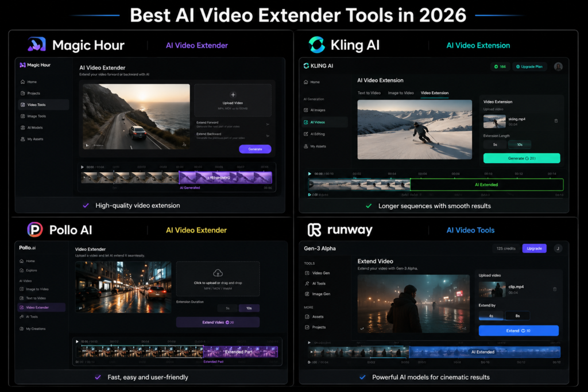Image resolution: width=588 pixels, height=392 pixels.
Task: Open My Assets in Kling AI sidebar
Action: pyautogui.click(x=315, y=146)
